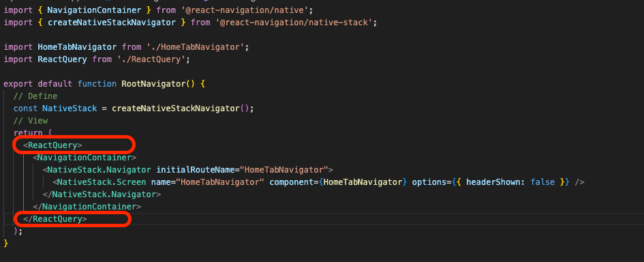Viewport: 644px width, 262px height.
Task: Click the closing '</NavigationContainer>' tag
Action: [87, 207]
